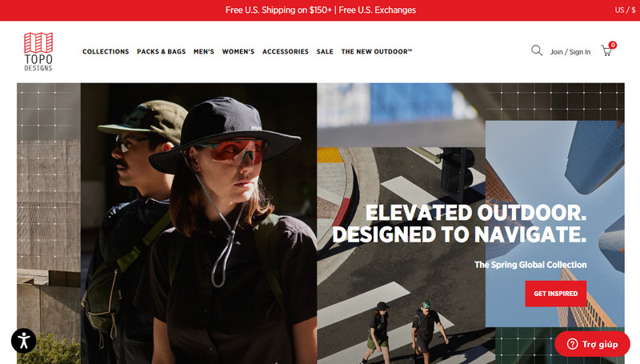
Task: Expand the Collections menu
Action: click(106, 51)
